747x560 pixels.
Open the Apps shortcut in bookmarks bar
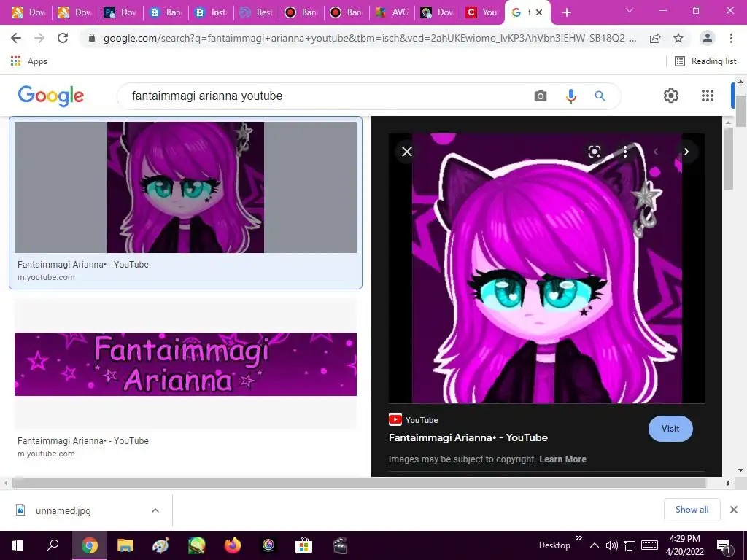(29, 61)
